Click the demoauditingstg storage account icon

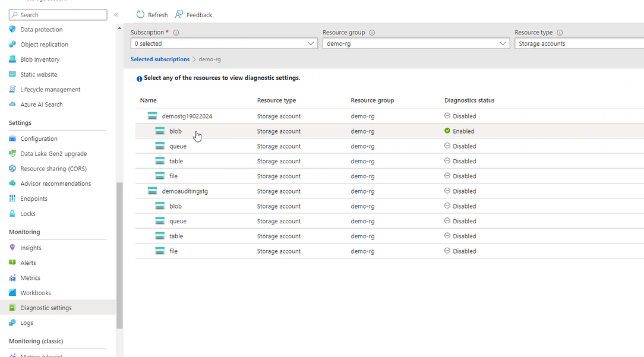[x=152, y=191]
